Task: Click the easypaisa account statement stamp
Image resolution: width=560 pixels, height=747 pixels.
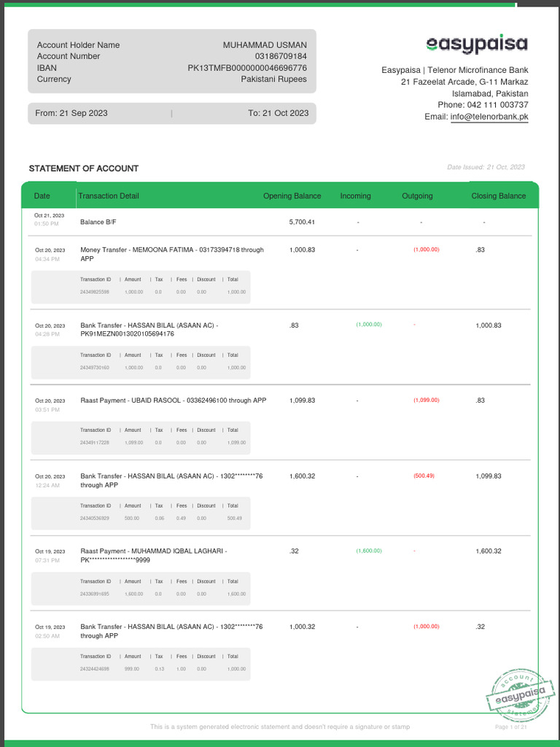Action: pos(516,692)
